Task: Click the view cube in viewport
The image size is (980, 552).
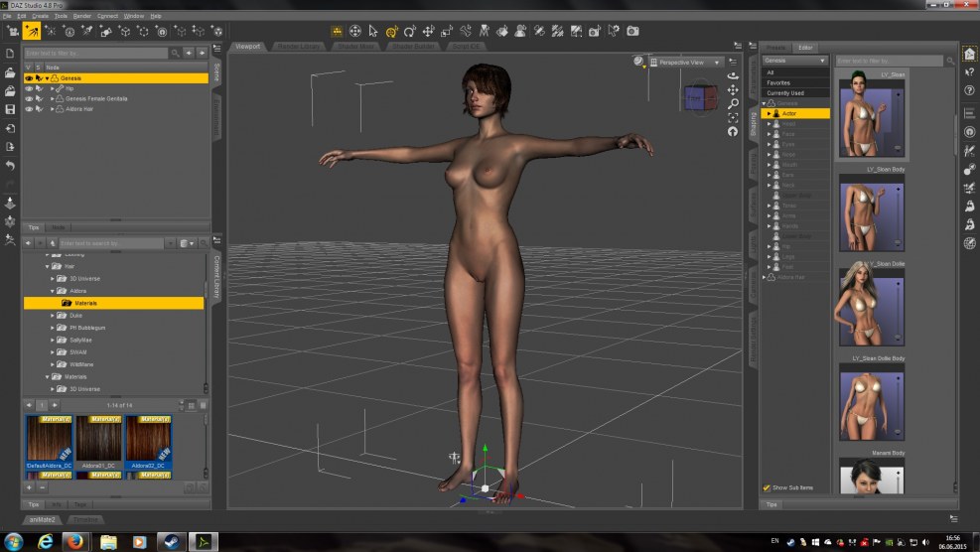Action: point(701,98)
